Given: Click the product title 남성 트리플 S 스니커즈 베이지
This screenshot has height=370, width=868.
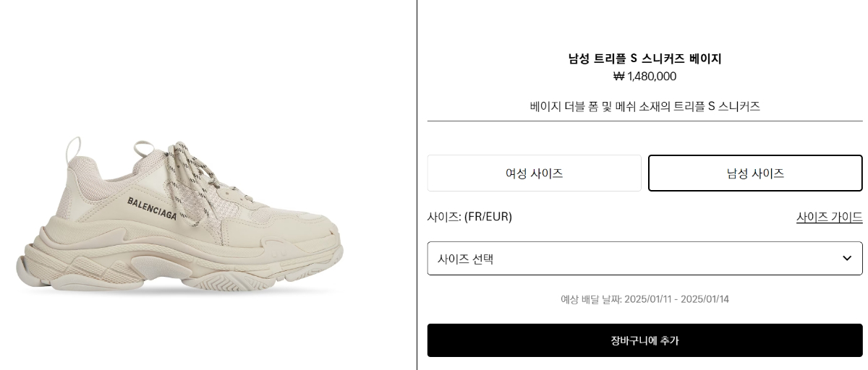Looking at the screenshot, I should pyautogui.click(x=644, y=59).
